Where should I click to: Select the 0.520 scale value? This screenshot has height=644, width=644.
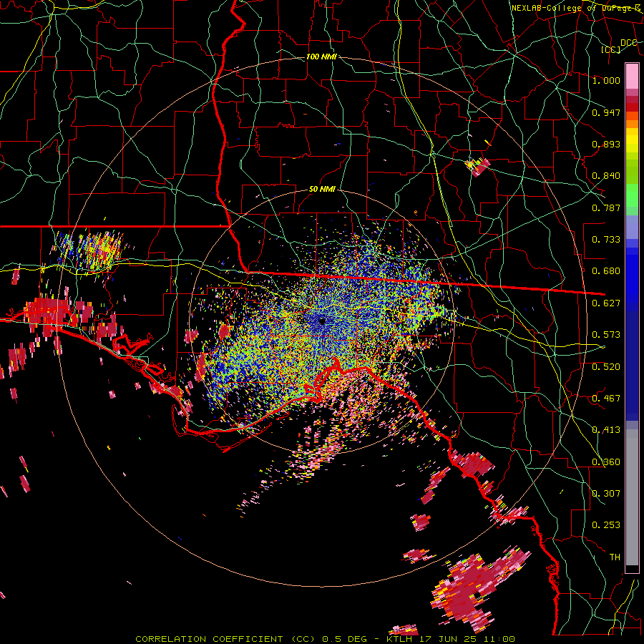click(x=606, y=367)
